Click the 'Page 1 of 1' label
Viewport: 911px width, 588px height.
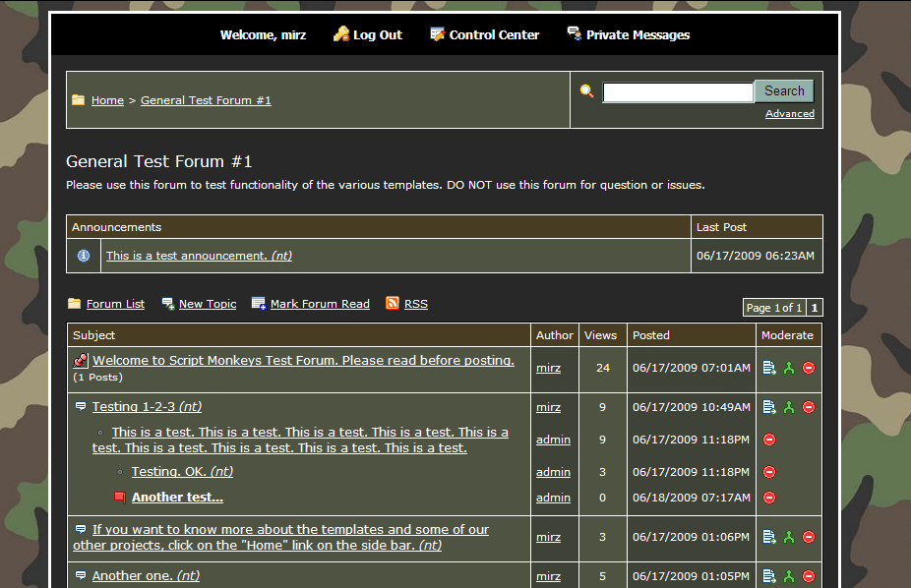(774, 308)
